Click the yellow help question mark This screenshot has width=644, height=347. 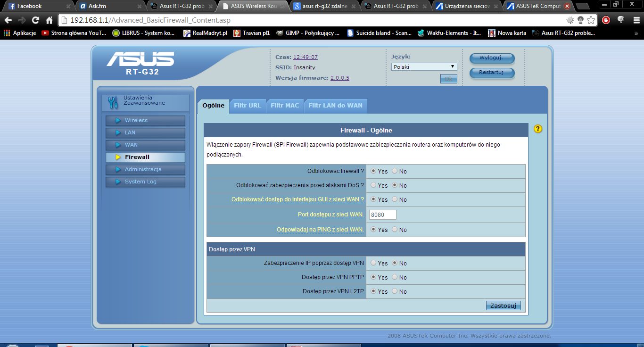538,129
